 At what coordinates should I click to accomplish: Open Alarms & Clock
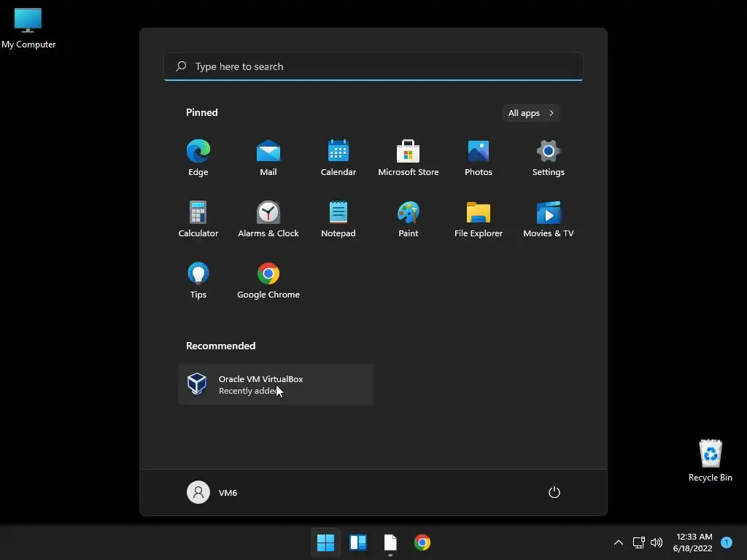pyautogui.click(x=268, y=219)
